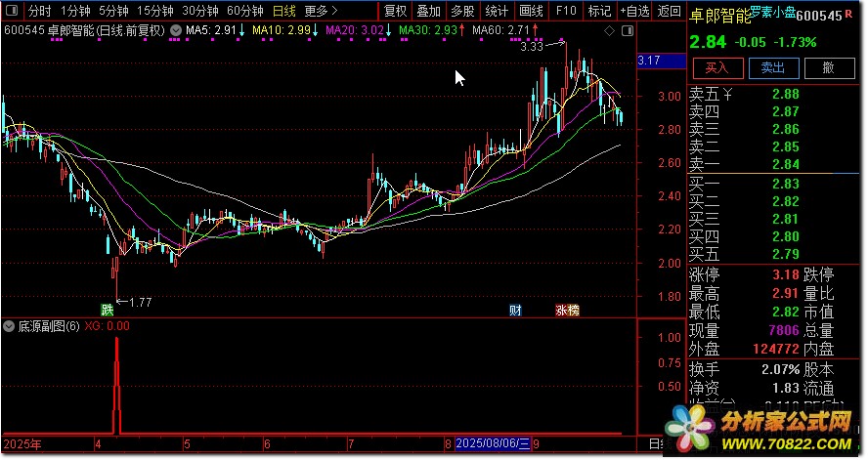Click the green 跌 marker on the chart
This screenshot has height=460, width=868.
click(x=107, y=311)
